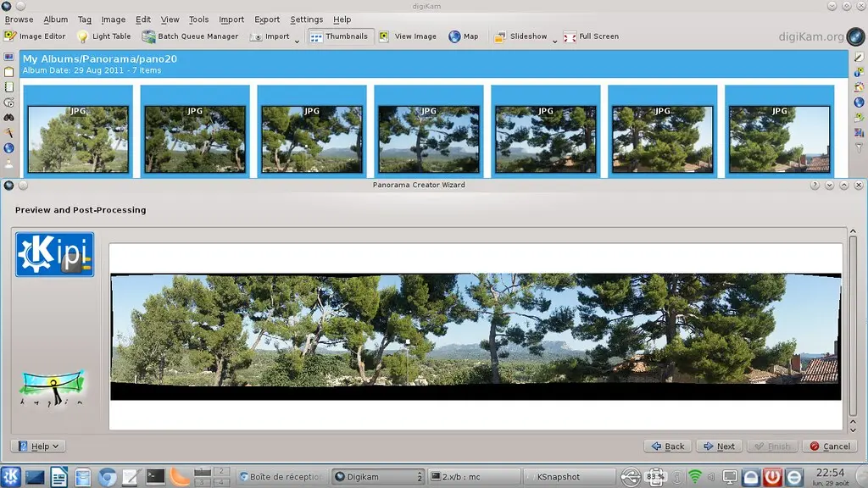This screenshot has height=488, width=868.
Task: Open the Tools menu
Action: [198, 19]
